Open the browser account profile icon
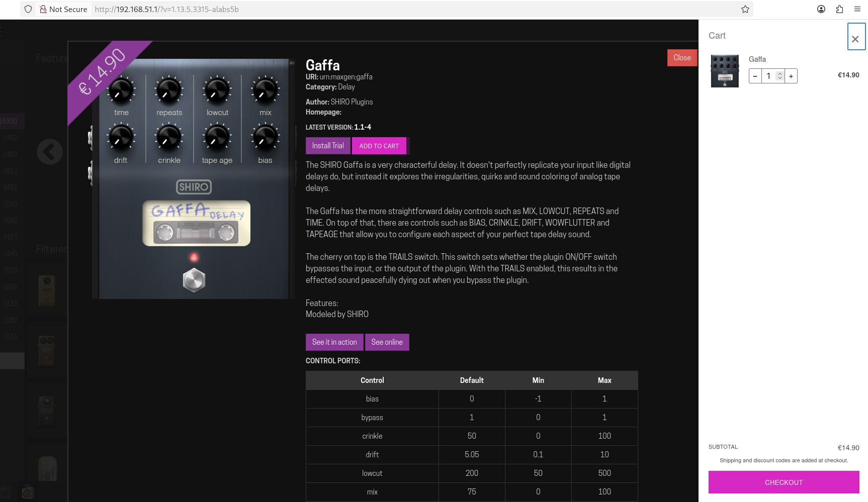868x502 pixels. point(821,9)
